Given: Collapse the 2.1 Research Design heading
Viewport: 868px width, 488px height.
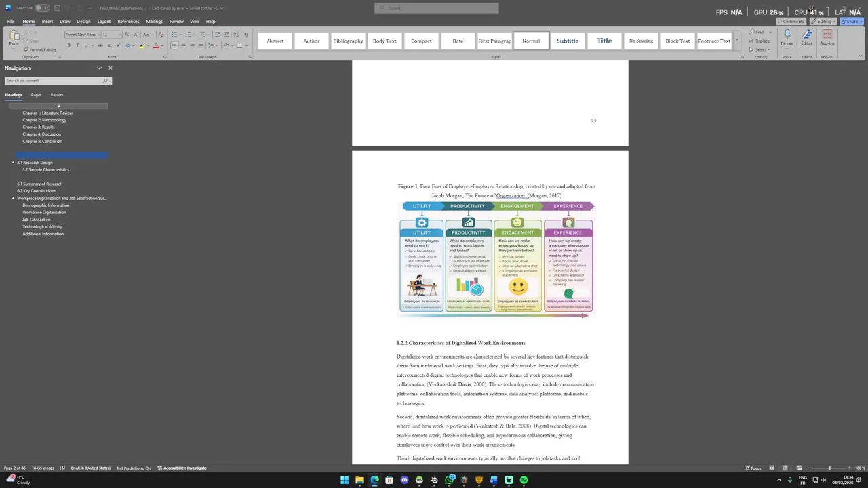Looking at the screenshot, I should pos(13,163).
